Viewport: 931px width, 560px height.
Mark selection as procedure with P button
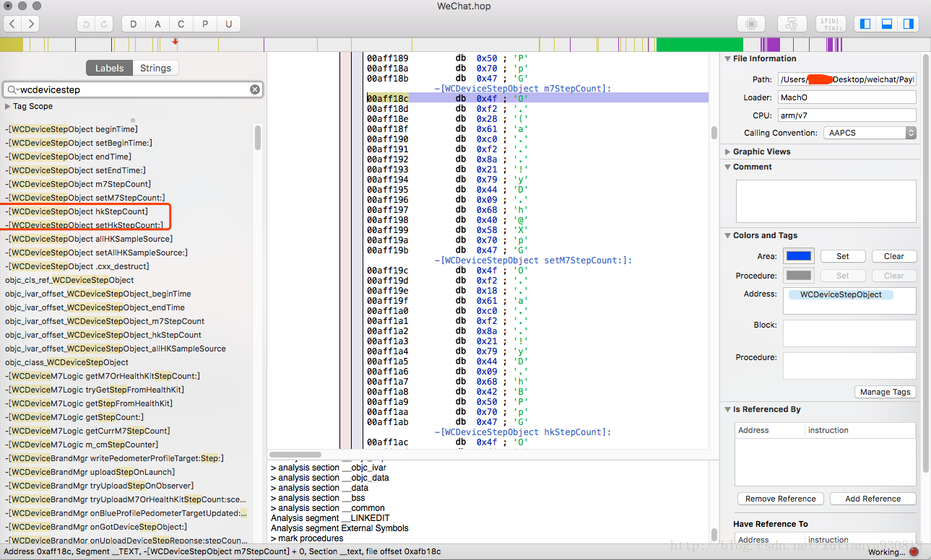(x=205, y=24)
